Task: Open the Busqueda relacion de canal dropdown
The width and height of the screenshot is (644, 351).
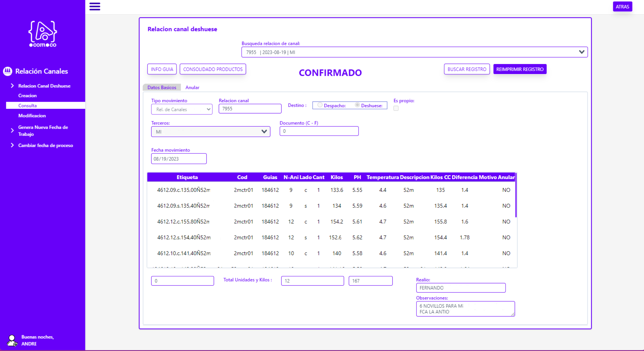Action: (581, 52)
